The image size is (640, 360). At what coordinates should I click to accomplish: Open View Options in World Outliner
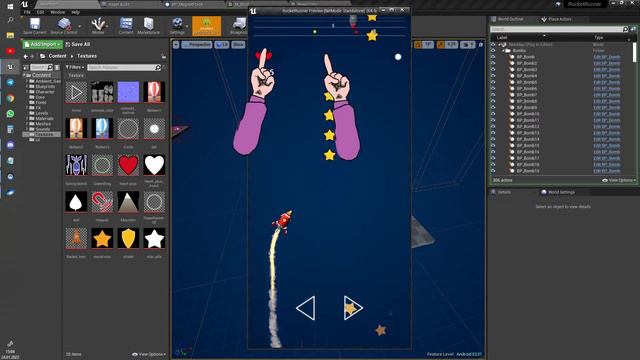(619, 180)
